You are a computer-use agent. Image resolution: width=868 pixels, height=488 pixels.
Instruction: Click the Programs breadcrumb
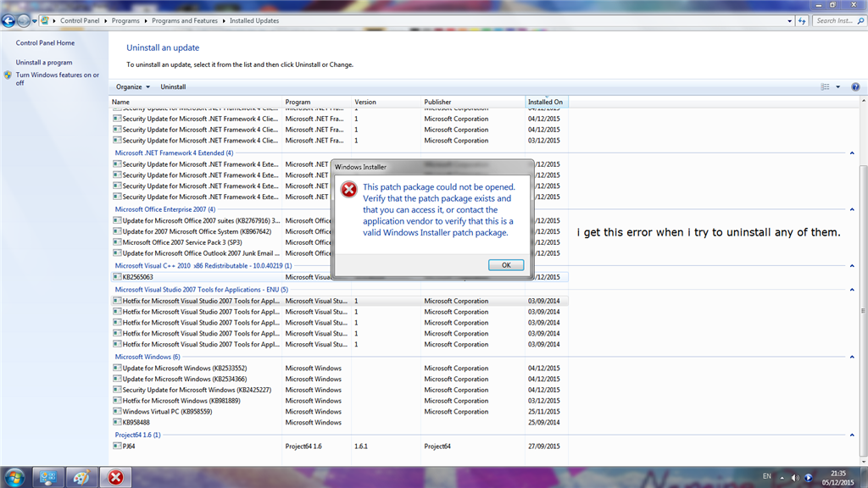[x=125, y=21]
